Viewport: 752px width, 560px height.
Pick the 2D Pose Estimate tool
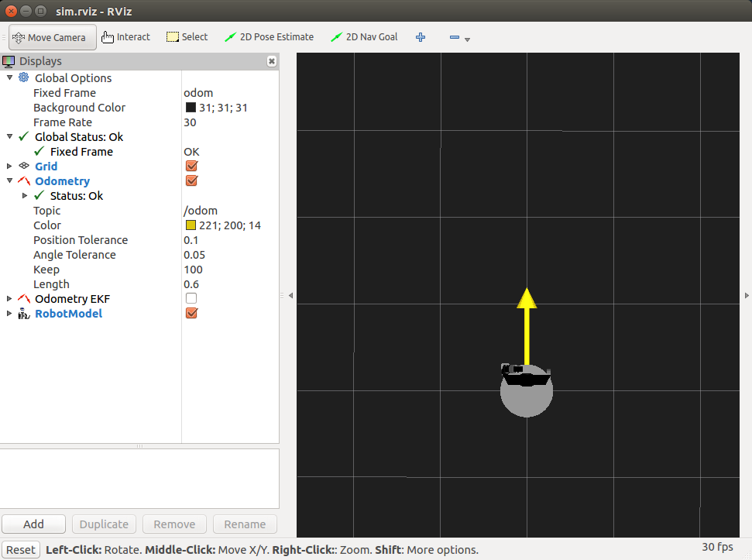[x=269, y=37]
